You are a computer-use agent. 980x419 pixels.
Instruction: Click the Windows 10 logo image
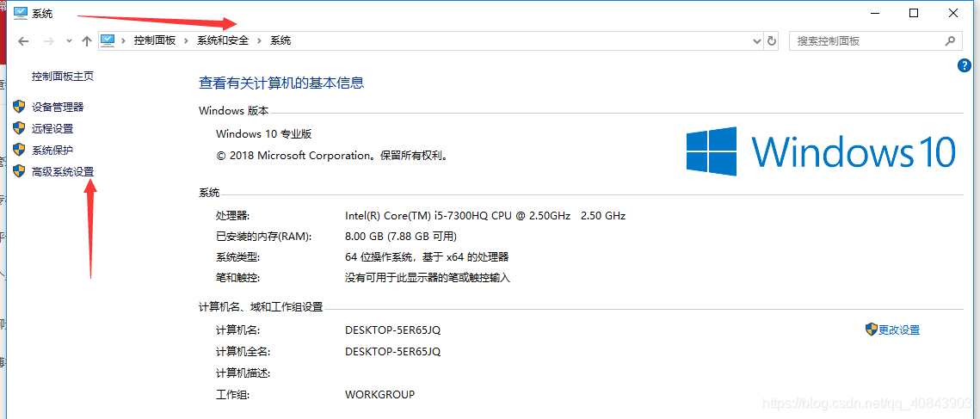pyautogui.click(x=821, y=150)
